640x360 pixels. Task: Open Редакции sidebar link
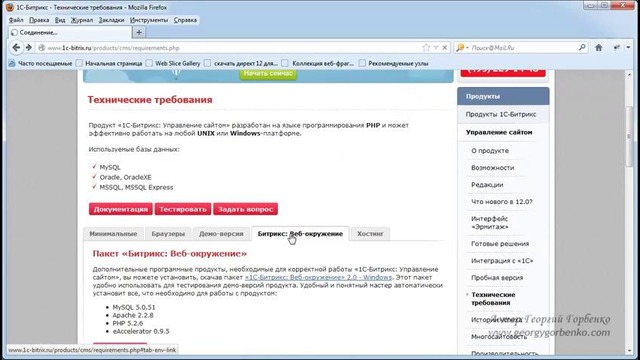click(487, 185)
